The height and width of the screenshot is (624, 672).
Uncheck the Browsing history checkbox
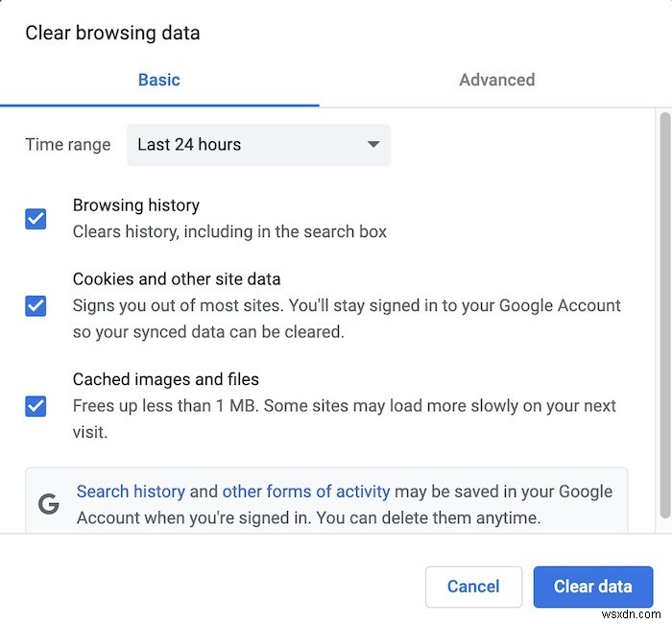36,219
